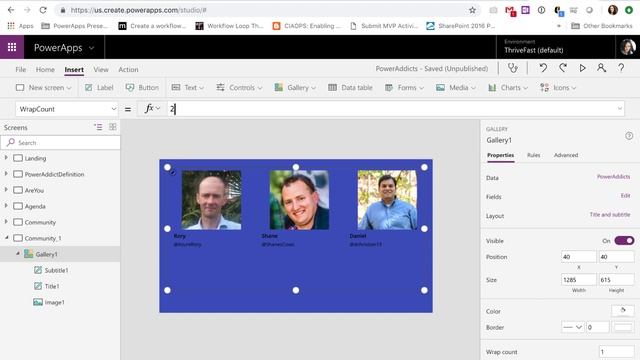
Task: Open the Text controls dropdown
Action: (188, 87)
